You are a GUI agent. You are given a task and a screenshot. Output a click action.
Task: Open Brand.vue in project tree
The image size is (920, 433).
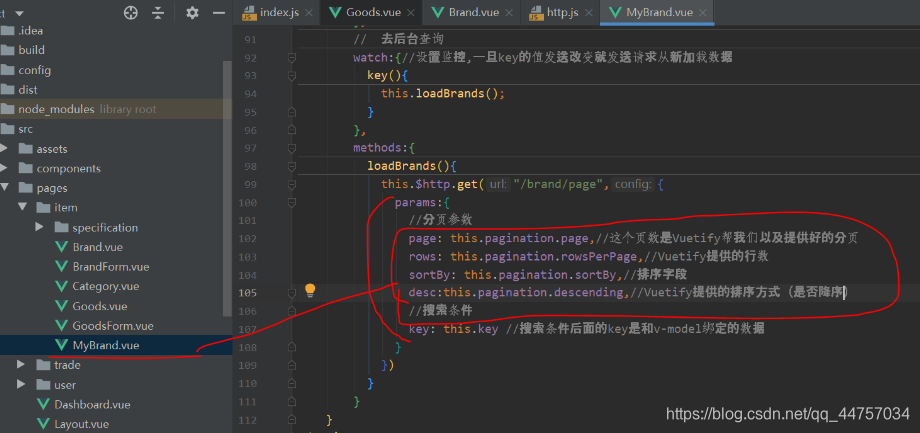pos(97,247)
